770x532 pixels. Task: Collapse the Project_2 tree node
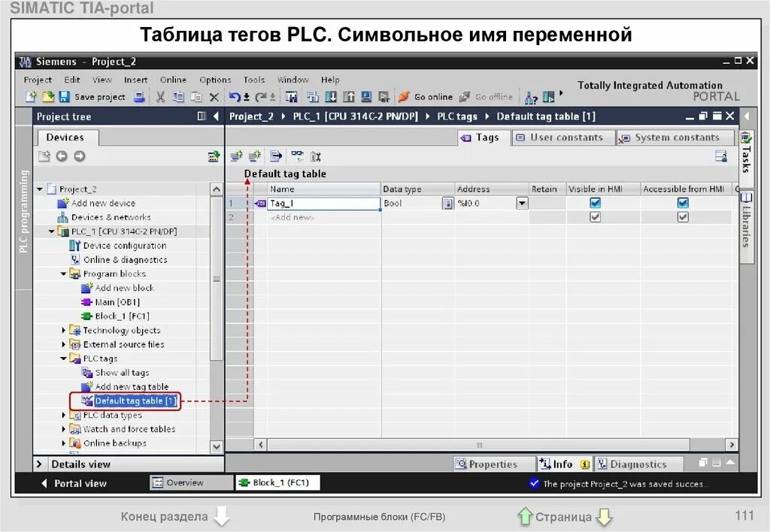tap(40, 189)
